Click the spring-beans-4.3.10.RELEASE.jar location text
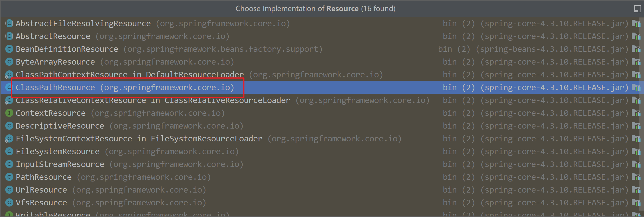 click(x=552, y=49)
